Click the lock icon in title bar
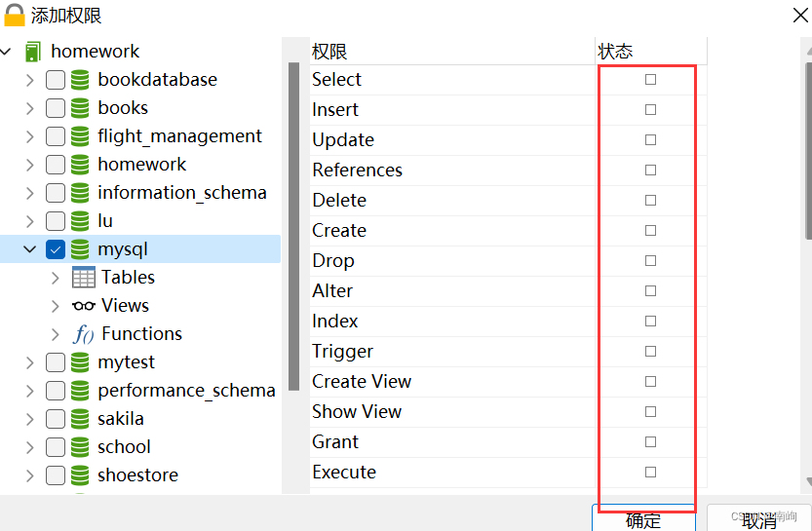The image size is (812, 531). point(14,15)
